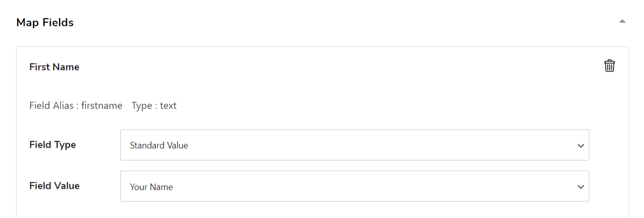Image resolution: width=644 pixels, height=218 pixels.
Task: Click the Map Fields section header bar
Action: pos(322,23)
